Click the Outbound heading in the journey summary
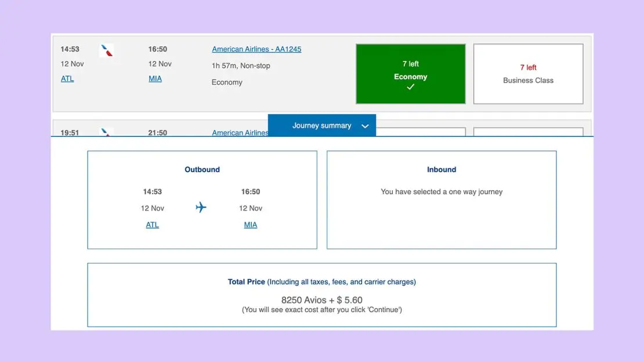 tap(202, 169)
